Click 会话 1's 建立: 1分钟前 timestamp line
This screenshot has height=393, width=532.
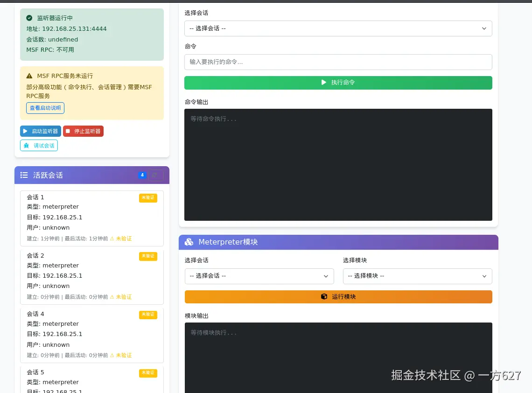click(79, 239)
